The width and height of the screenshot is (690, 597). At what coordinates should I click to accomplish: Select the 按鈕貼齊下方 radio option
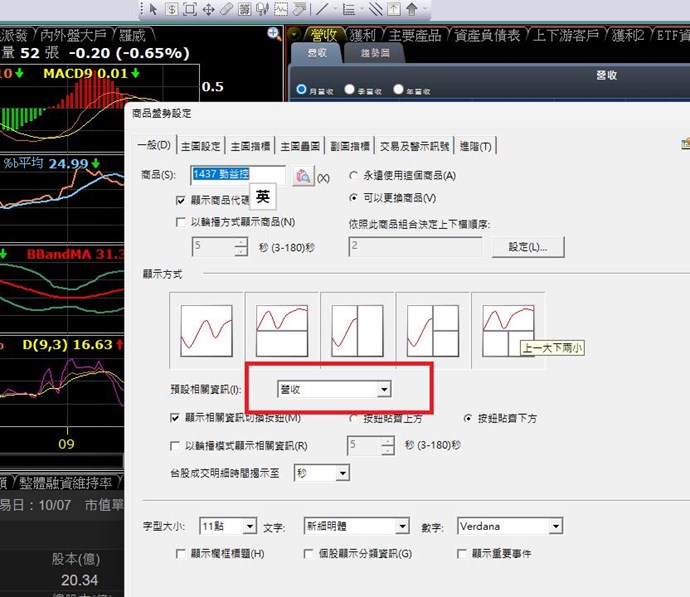point(467,417)
